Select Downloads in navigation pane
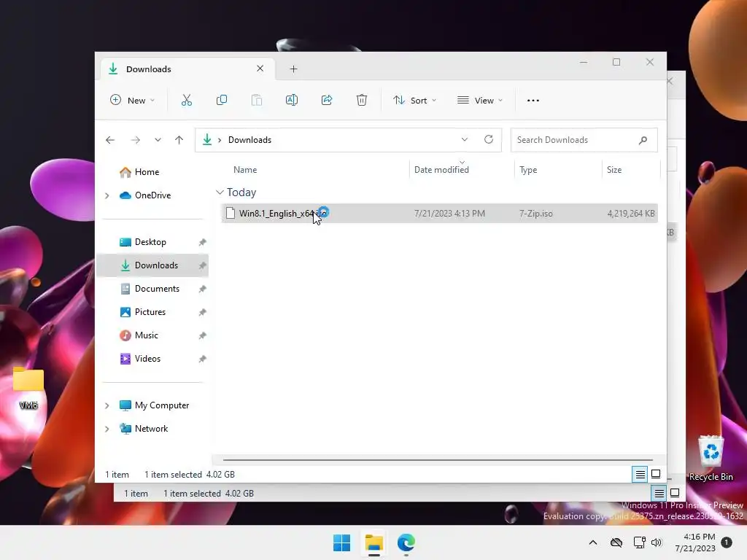 (153, 265)
